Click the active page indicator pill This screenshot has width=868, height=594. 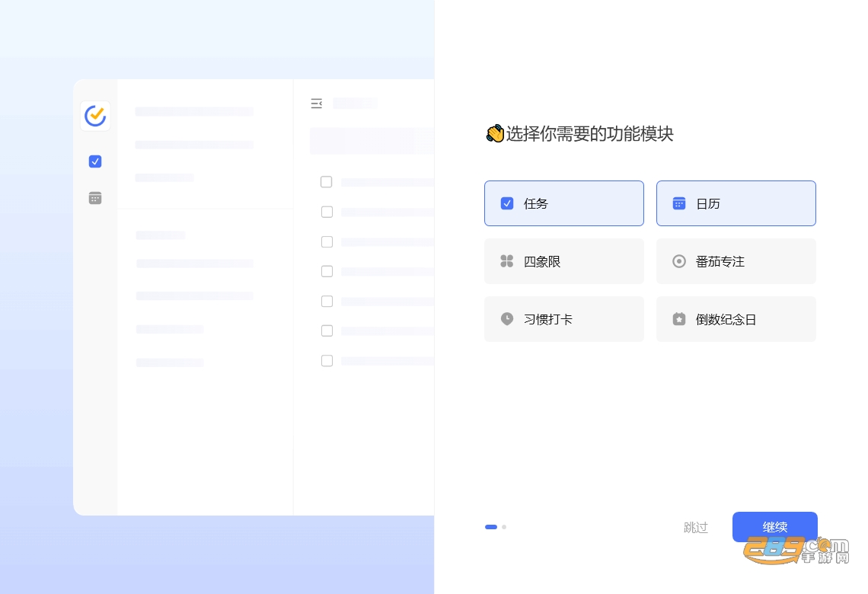(491, 527)
